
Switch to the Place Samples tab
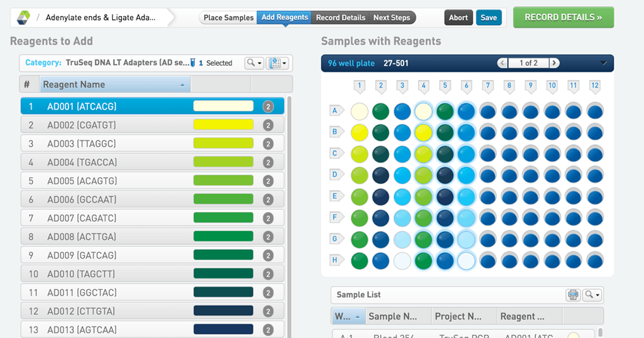(x=228, y=17)
